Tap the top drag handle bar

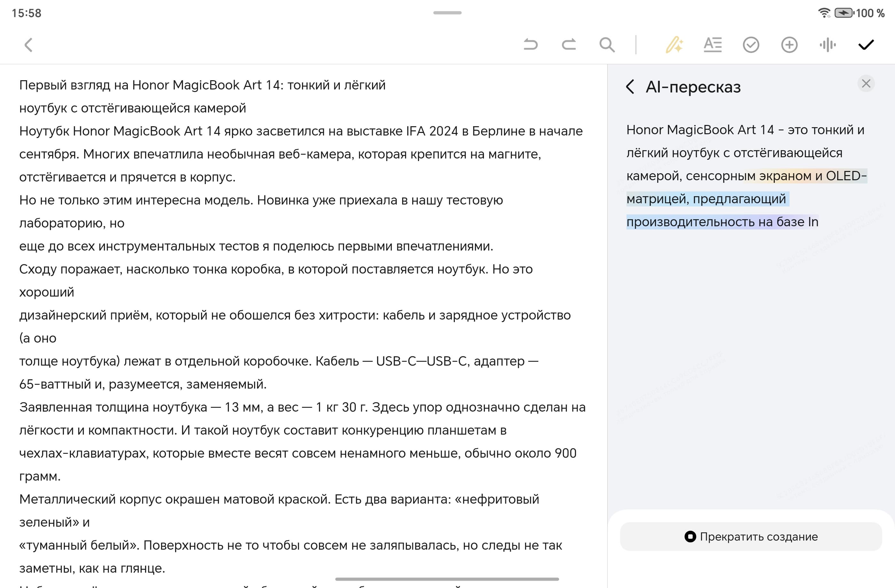tap(447, 13)
